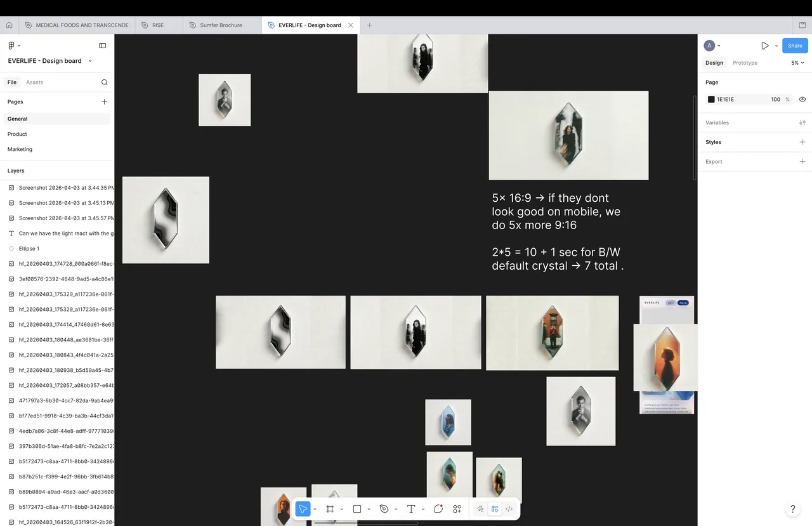Switch to Draw mode
This screenshot has height=526, width=812.
(x=481, y=509)
